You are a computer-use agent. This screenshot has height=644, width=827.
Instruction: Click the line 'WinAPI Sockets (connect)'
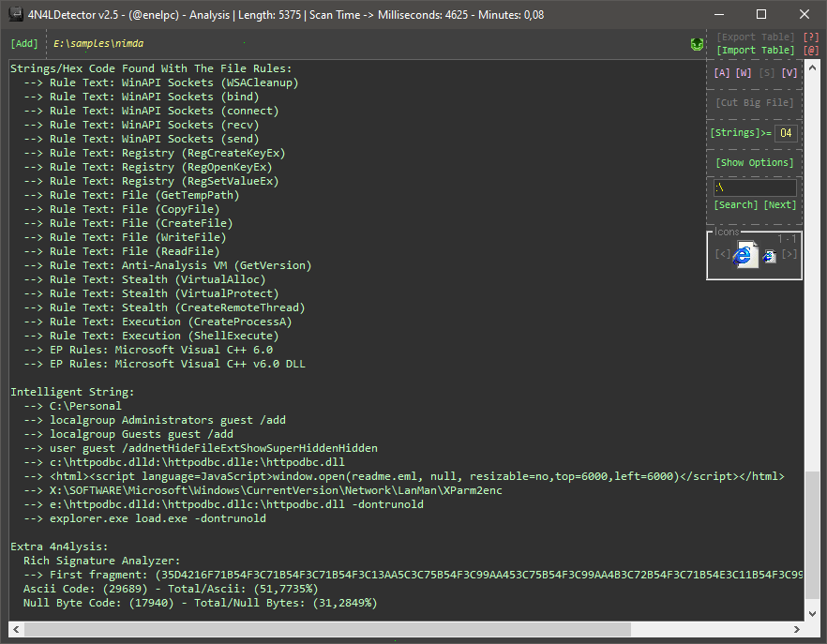pos(151,112)
